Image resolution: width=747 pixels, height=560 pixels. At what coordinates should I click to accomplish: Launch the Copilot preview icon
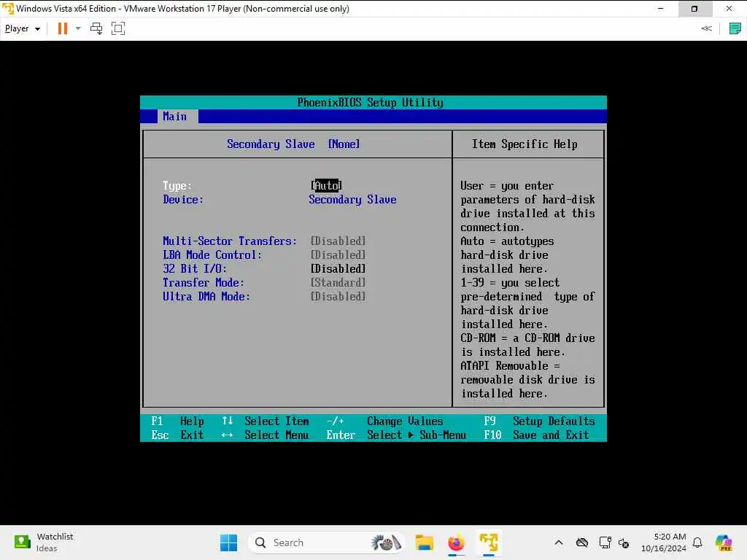[x=724, y=542]
